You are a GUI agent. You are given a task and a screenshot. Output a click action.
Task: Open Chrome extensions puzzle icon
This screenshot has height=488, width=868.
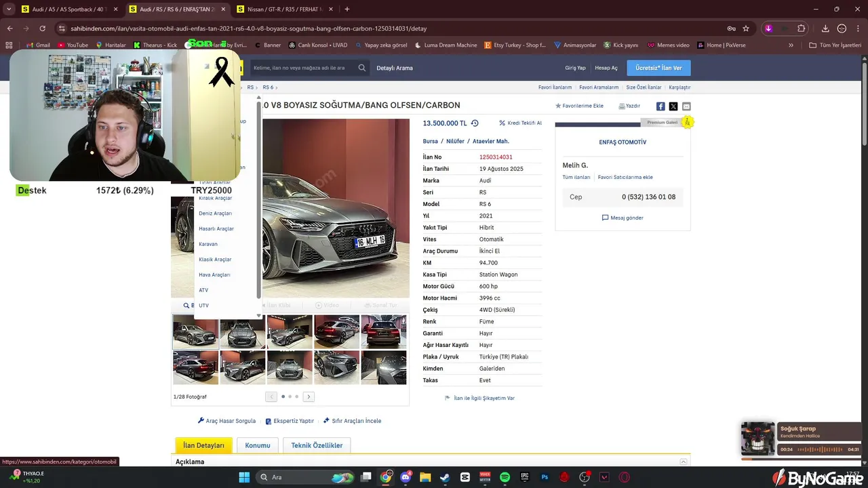[802, 28]
